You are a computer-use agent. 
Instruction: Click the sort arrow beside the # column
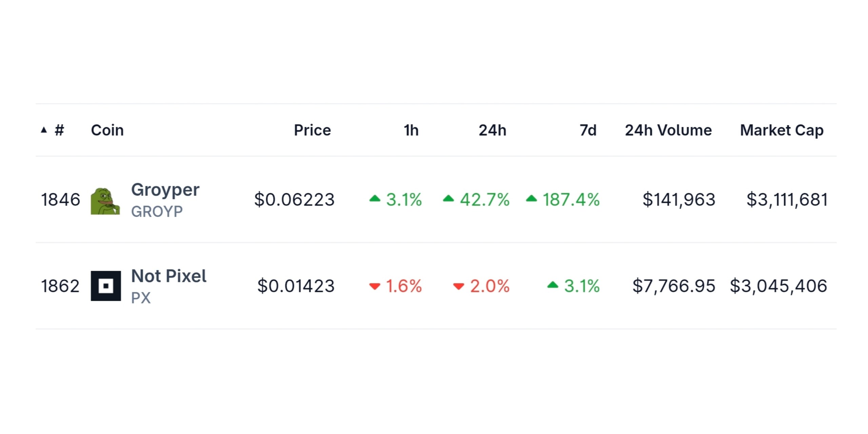pyautogui.click(x=44, y=130)
